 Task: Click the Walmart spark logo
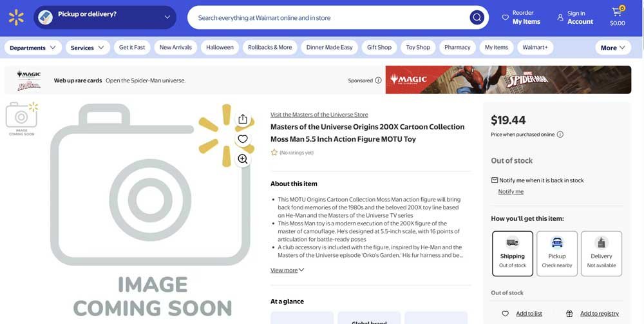coord(16,17)
